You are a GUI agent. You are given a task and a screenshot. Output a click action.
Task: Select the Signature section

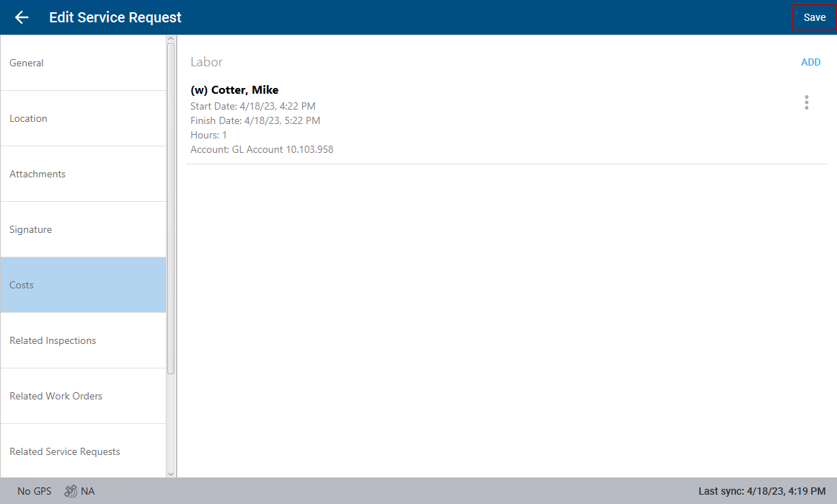[x=83, y=229]
